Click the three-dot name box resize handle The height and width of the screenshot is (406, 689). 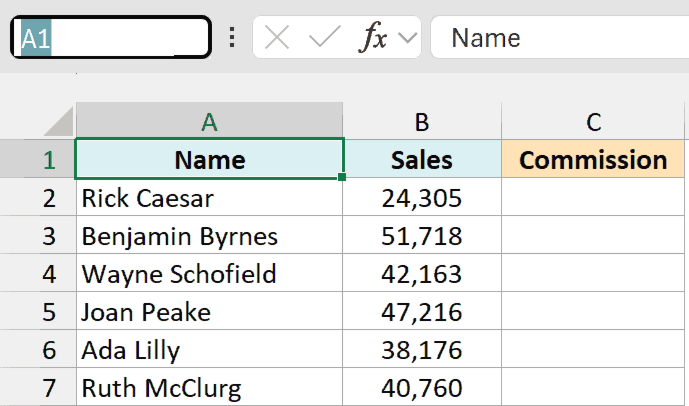(232, 37)
